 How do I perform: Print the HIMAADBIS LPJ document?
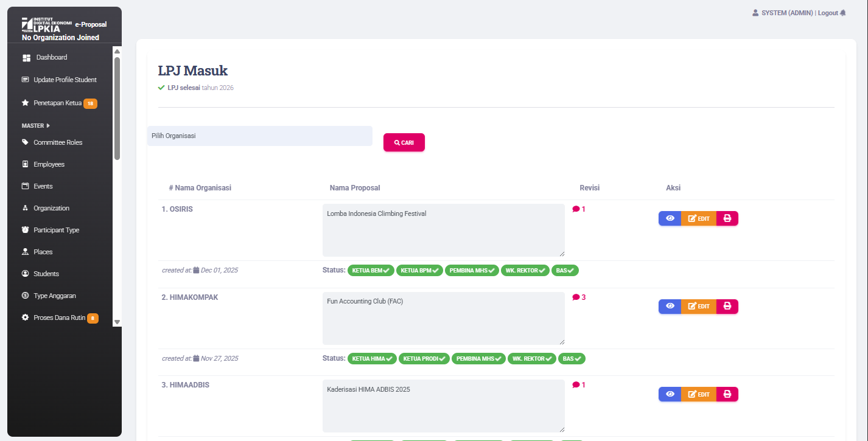pyautogui.click(x=727, y=394)
